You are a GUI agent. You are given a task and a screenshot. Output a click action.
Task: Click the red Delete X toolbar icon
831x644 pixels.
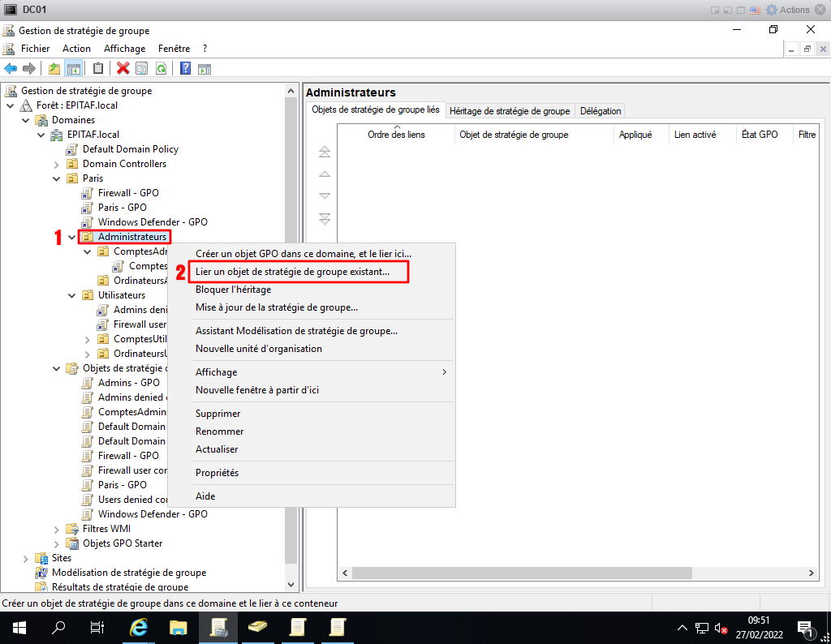coord(123,69)
